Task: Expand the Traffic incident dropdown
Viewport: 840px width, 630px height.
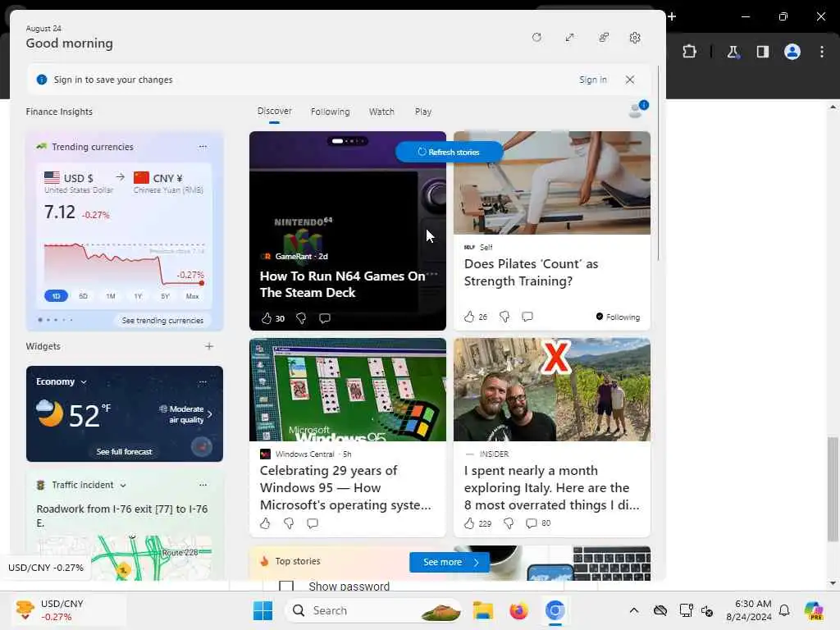Action: click(x=123, y=486)
